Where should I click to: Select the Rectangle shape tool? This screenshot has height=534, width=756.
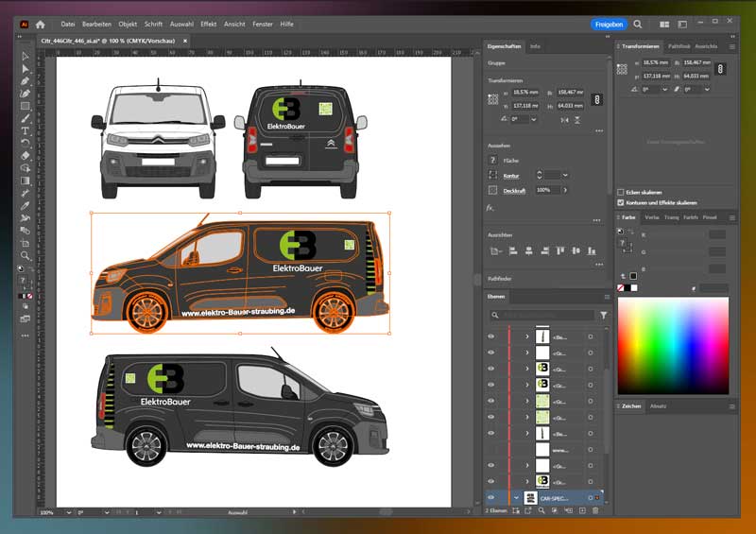26,106
